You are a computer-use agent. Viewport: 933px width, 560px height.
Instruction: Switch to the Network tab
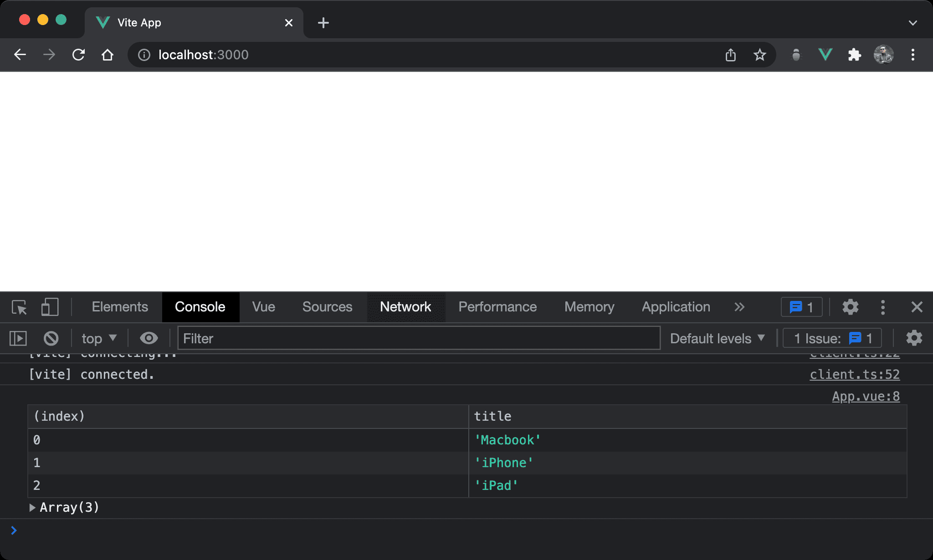tap(405, 307)
